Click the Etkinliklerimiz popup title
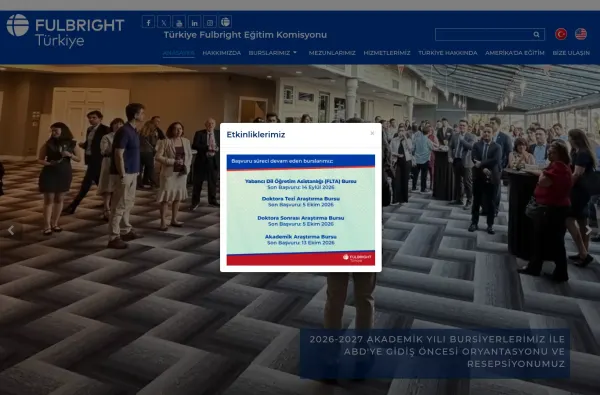Image resolution: width=600 pixels, height=395 pixels. [x=256, y=134]
